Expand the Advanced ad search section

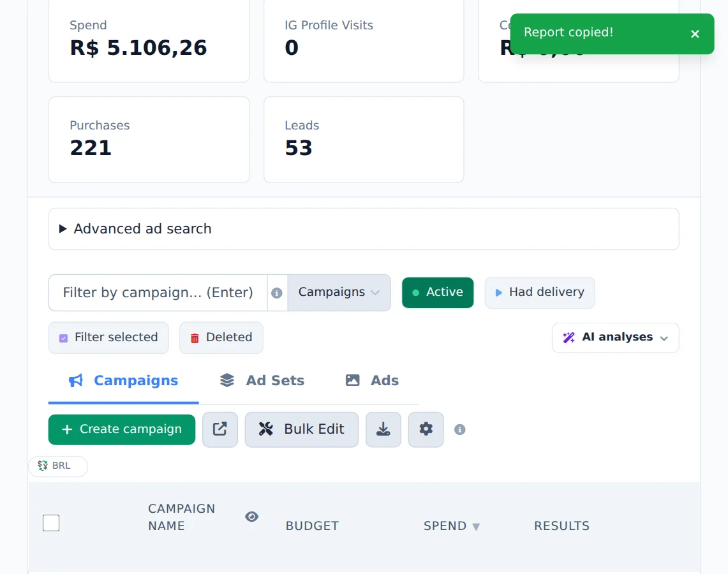364,229
